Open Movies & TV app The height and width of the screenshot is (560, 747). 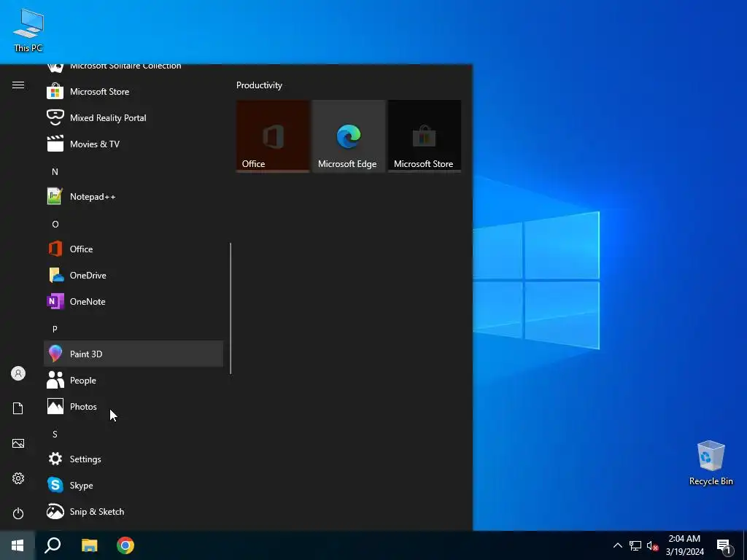tap(133, 144)
